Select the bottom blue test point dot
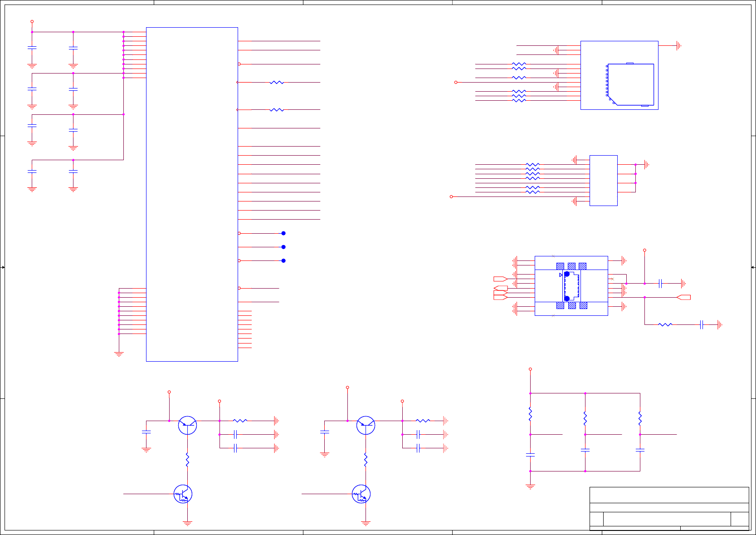This screenshot has height=535, width=756. (x=283, y=261)
